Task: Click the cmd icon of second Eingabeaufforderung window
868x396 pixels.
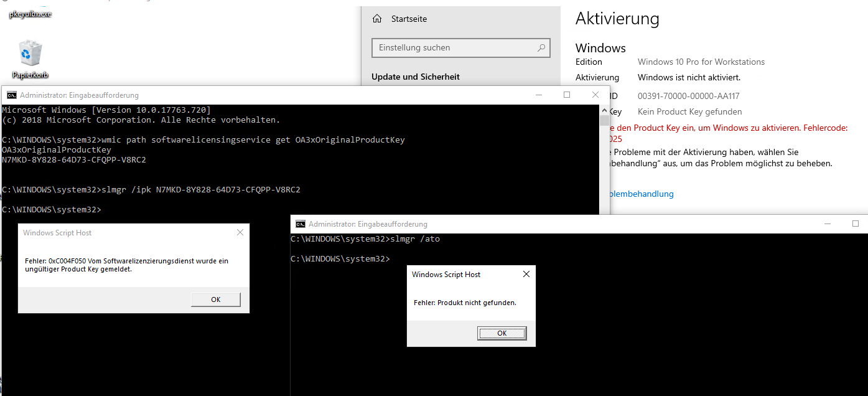Action: [300, 224]
